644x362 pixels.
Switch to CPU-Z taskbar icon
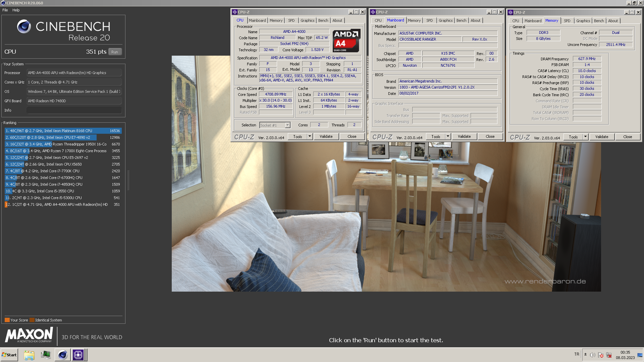click(78, 355)
